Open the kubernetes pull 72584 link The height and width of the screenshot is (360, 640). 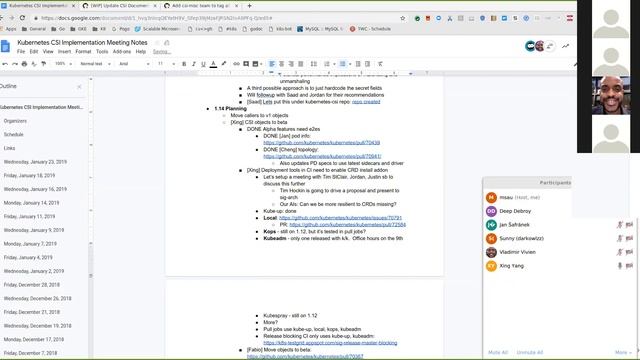347,225
